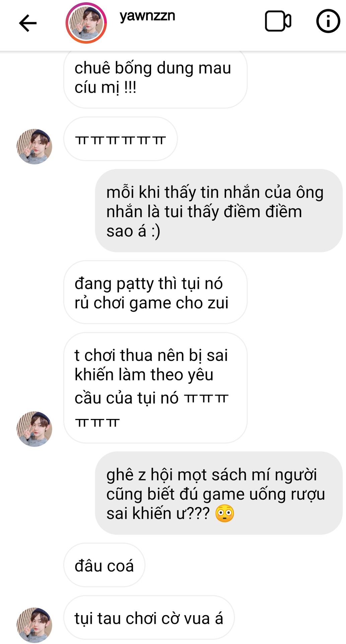Select the 't chơi thua nên bị sai khiến' message
The height and width of the screenshot is (644, 346).
pyautogui.click(x=155, y=388)
